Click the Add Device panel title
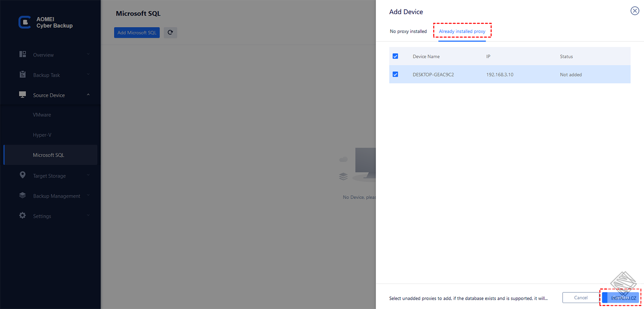This screenshot has width=644, height=309. 406,12
